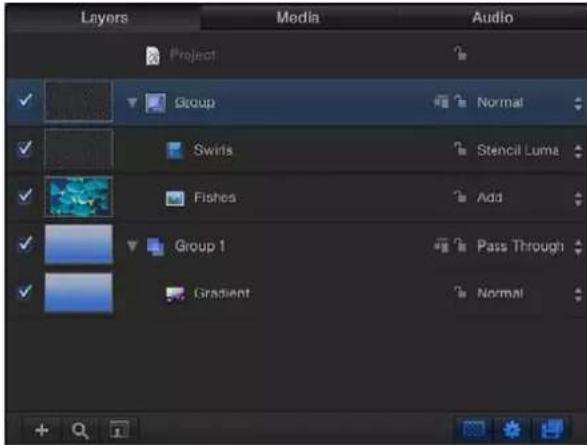This screenshot has height=445, width=587.
Task: Toggle the lock on Swirls row
Action: tap(460, 149)
